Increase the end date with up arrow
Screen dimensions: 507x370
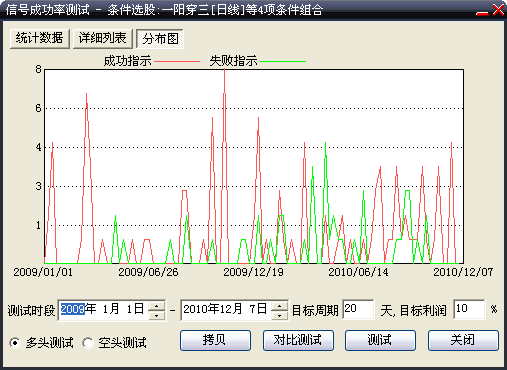point(279,306)
